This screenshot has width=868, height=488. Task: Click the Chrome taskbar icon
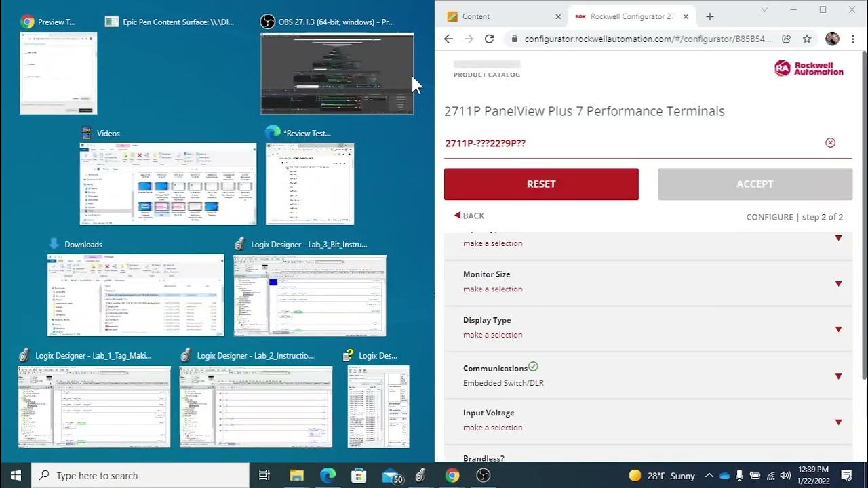pos(452,476)
